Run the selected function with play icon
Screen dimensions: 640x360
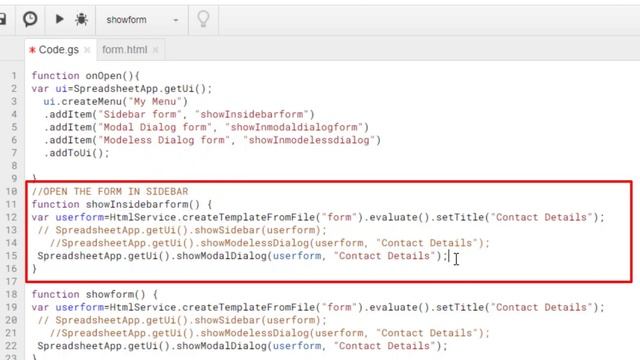tap(59, 19)
